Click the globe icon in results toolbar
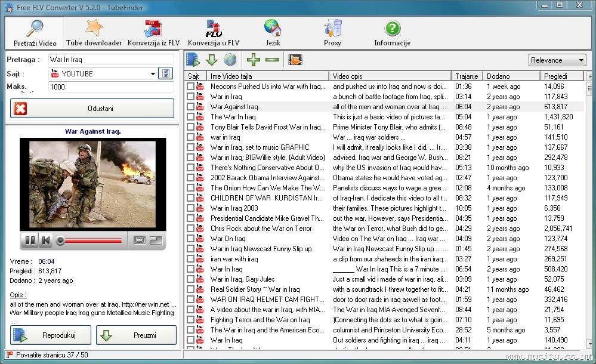 pos(230,60)
